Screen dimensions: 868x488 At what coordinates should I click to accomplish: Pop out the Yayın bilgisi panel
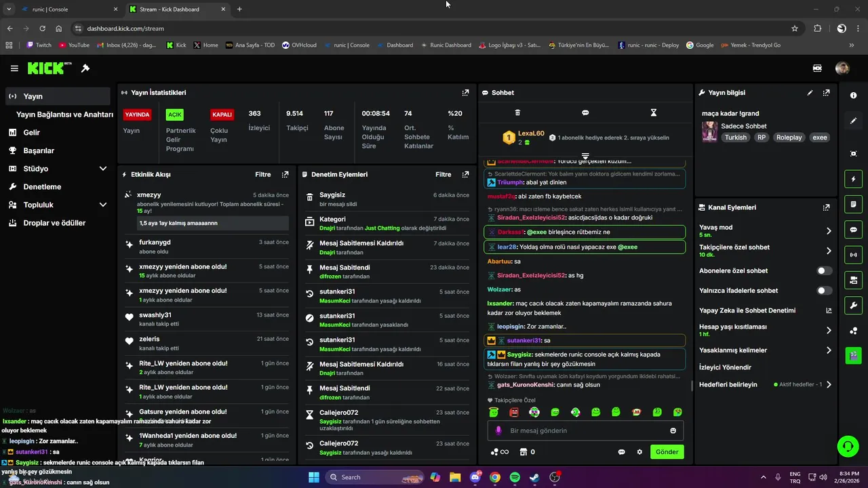coord(826,93)
